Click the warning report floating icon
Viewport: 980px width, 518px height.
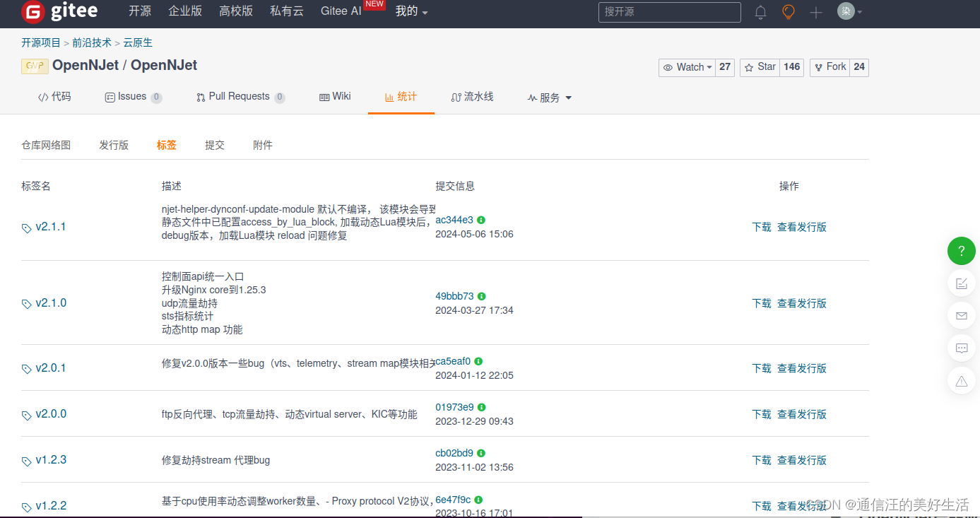click(961, 381)
